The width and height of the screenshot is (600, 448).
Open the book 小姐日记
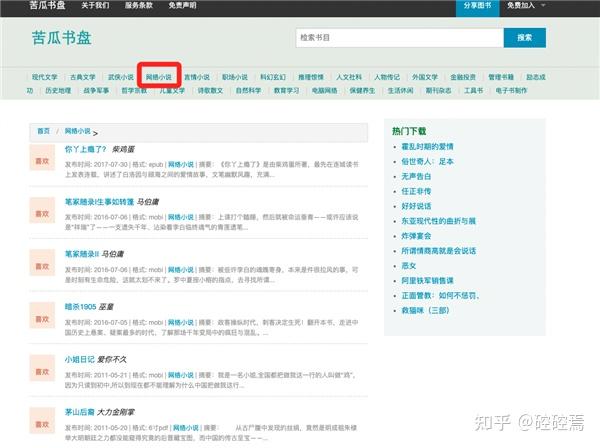coord(80,359)
